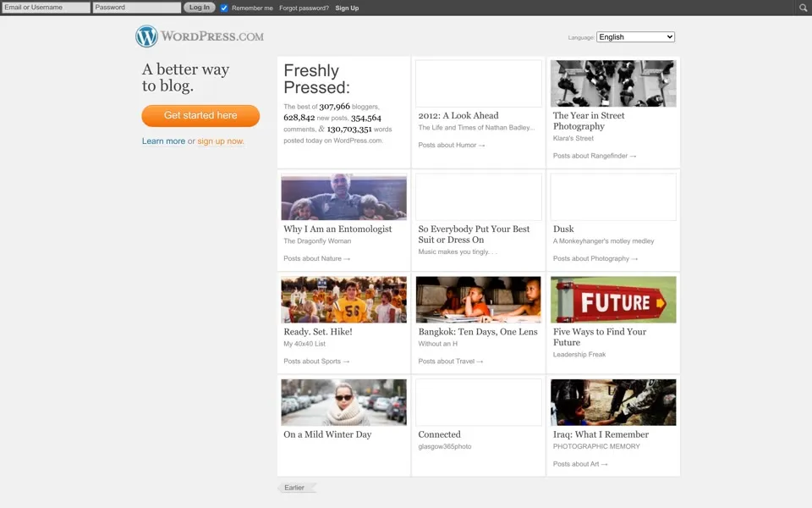Open blank thumbnail above the Dusk post

tap(613, 196)
